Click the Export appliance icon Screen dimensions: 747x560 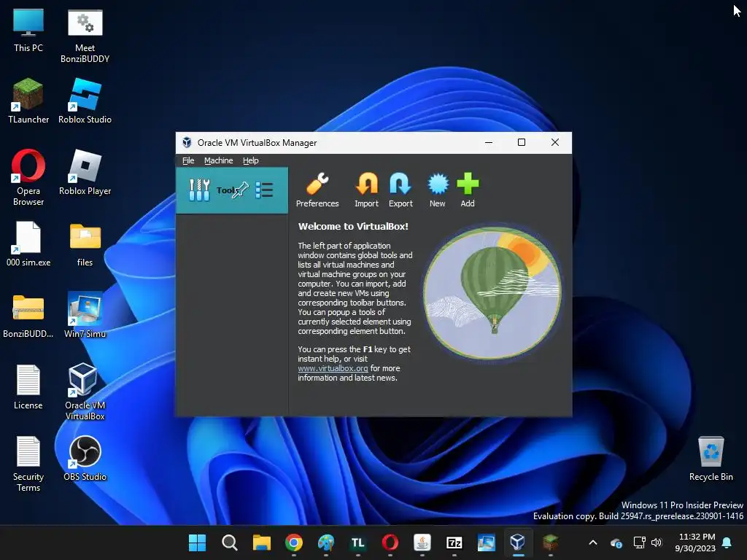coord(400,190)
